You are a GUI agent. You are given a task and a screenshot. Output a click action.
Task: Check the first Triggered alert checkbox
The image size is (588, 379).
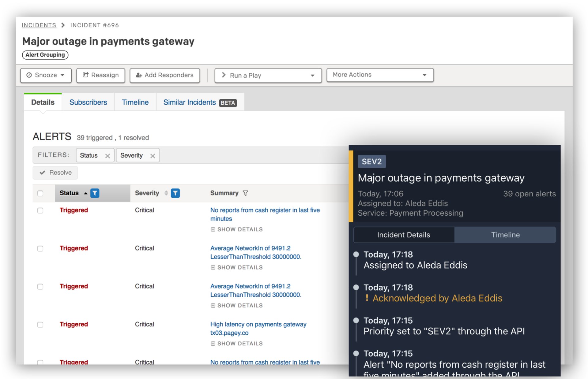click(40, 210)
